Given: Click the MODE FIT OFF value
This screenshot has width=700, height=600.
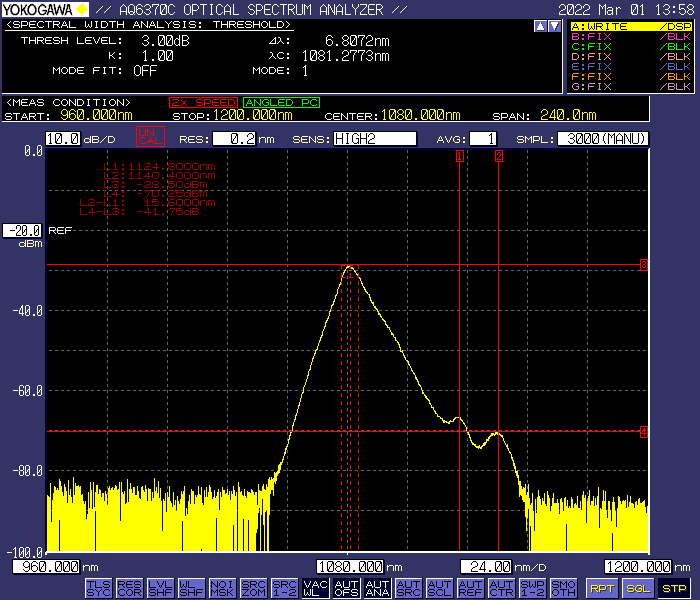Looking at the screenshot, I should (x=145, y=71).
